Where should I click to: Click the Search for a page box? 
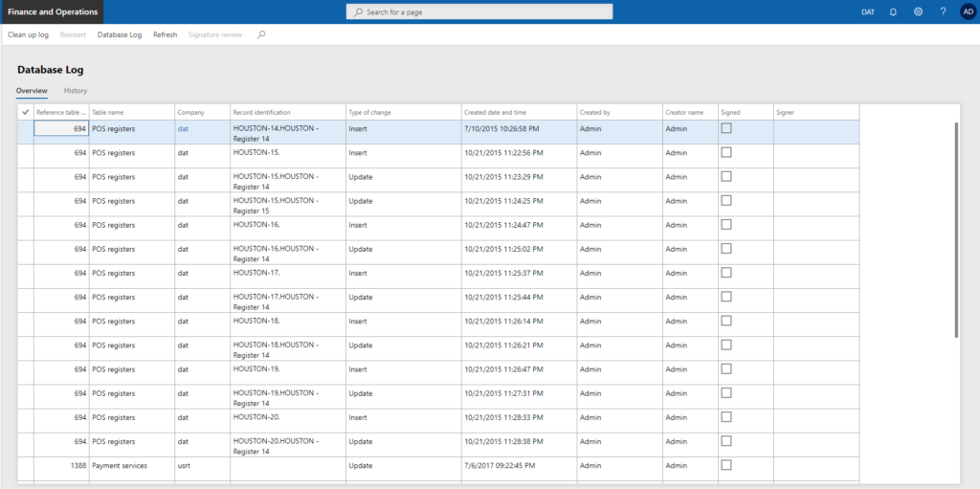(479, 11)
